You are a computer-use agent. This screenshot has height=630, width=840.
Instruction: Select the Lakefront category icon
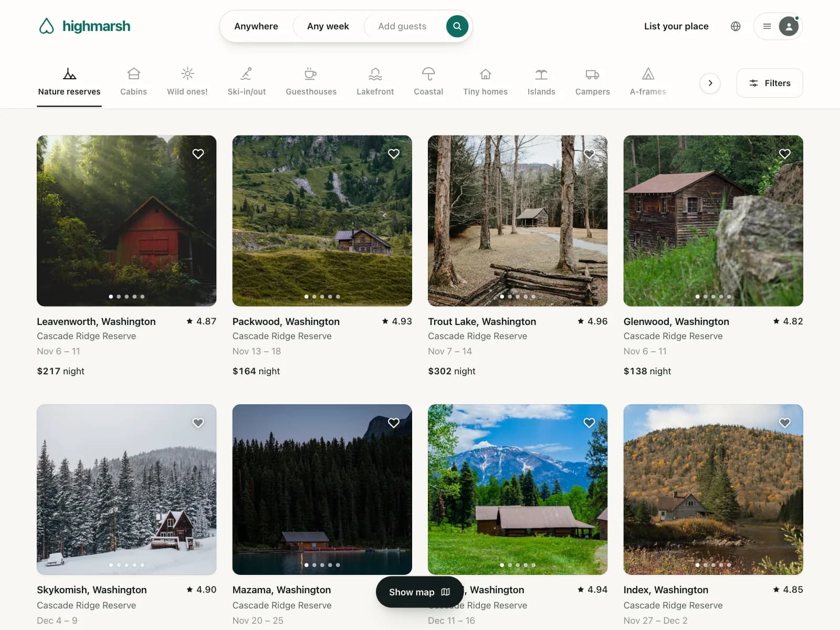coord(375,73)
